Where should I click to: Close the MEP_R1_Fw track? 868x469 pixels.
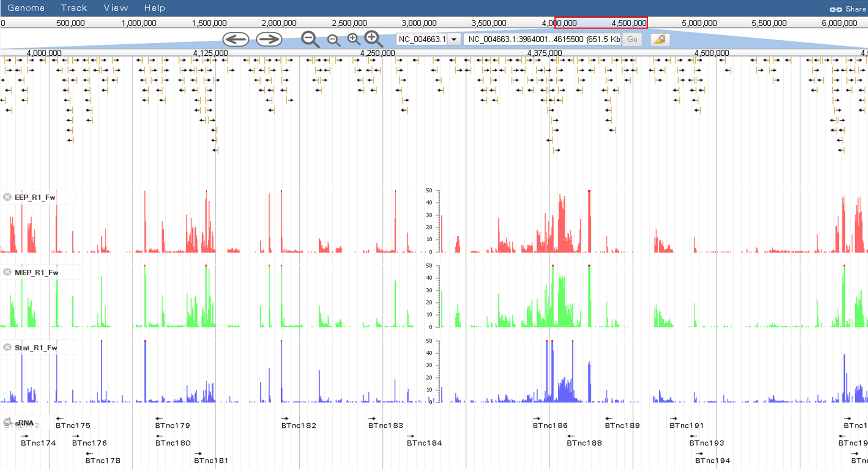pos(7,272)
